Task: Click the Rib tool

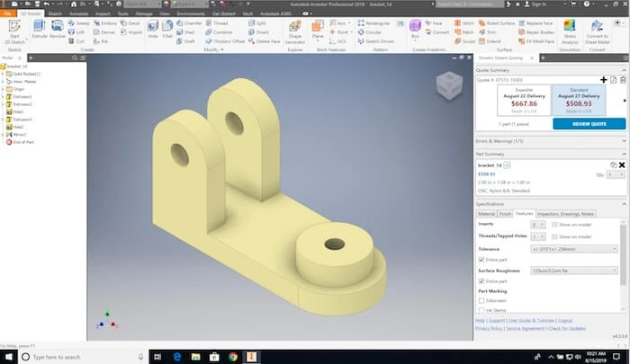Action: click(x=101, y=41)
